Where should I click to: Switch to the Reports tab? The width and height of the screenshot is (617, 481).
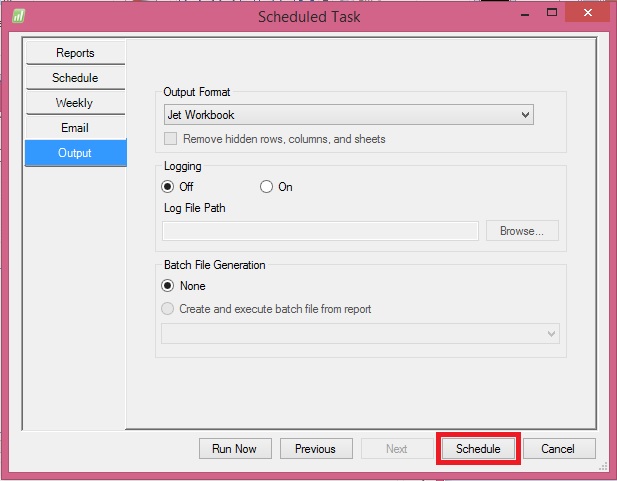(x=75, y=53)
